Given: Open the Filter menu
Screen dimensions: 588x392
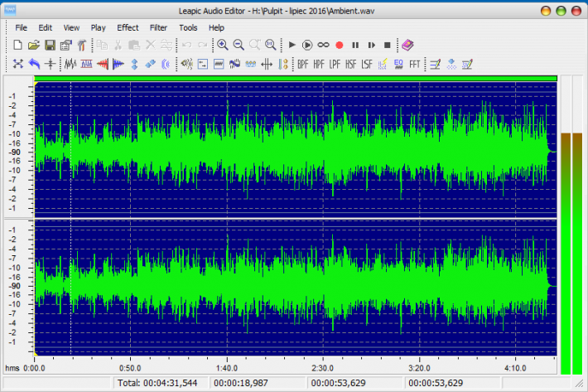Looking at the screenshot, I should click(158, 27).
